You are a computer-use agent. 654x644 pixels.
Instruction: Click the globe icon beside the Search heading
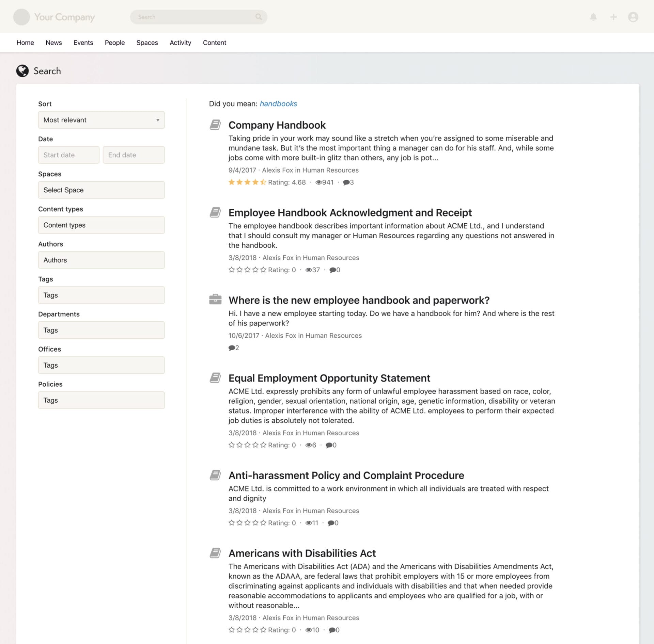click(x=22, y=71)
